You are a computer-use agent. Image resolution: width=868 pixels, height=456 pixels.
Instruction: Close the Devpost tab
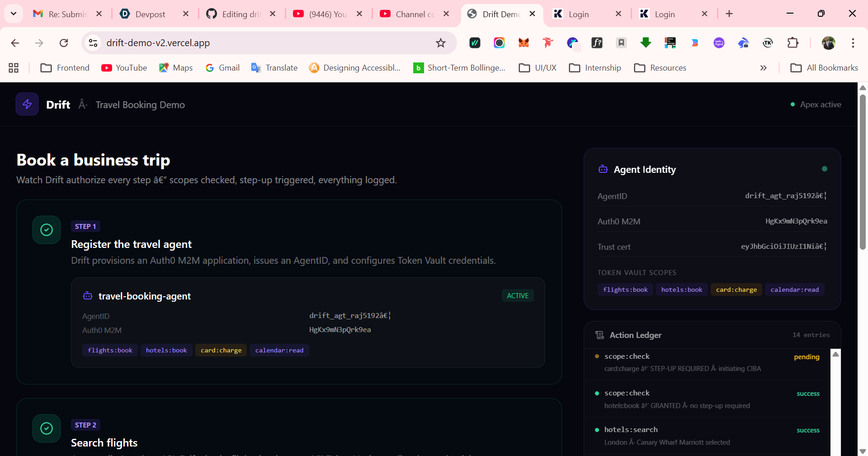(x=186, y=14)
